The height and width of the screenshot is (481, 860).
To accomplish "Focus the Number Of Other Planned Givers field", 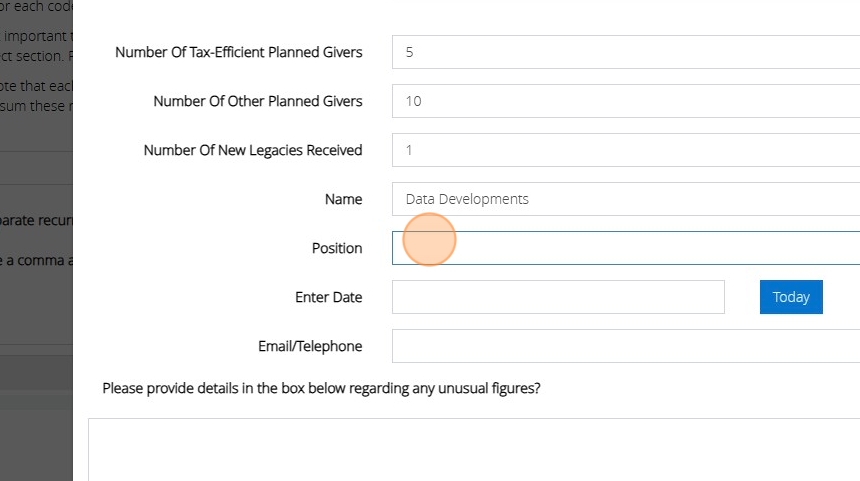I will [x=625, y=101].
